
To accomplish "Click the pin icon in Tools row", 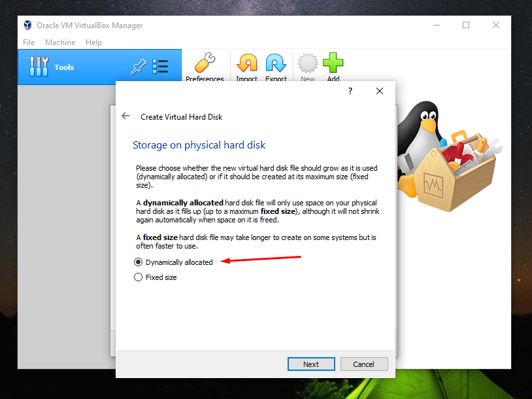I will 138,67.
